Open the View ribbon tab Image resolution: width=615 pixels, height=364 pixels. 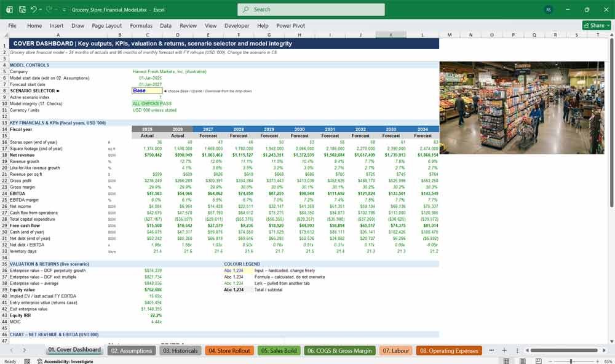click(210, 25)
